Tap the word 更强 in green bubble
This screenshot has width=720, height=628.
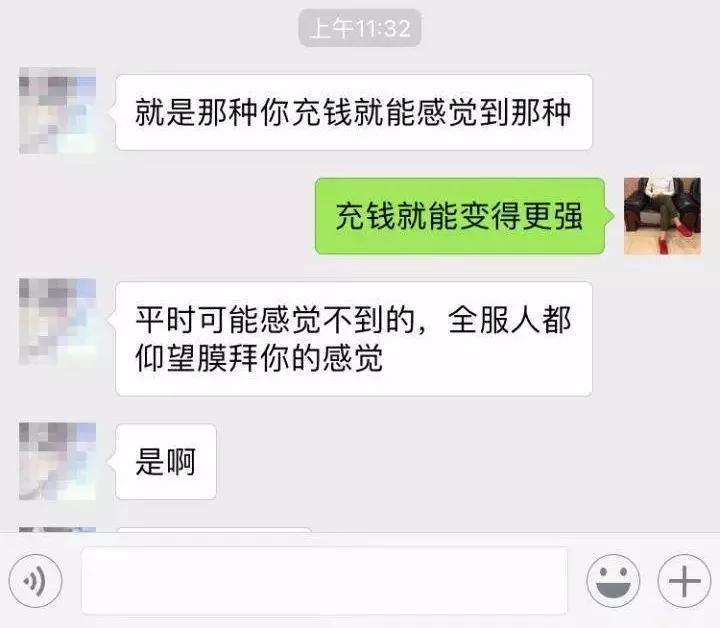pyautogui.click(x=553, y=216)
